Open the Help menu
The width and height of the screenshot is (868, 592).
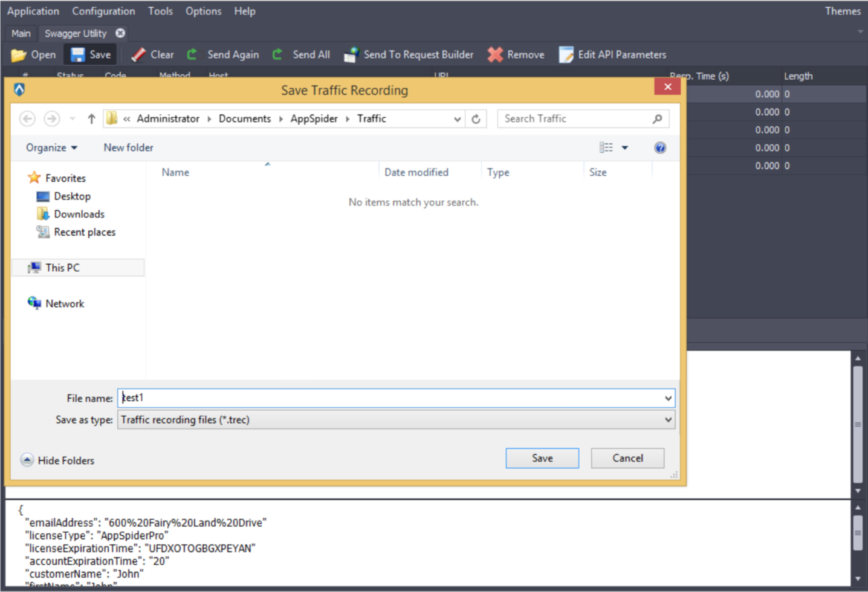click(245, 11)
